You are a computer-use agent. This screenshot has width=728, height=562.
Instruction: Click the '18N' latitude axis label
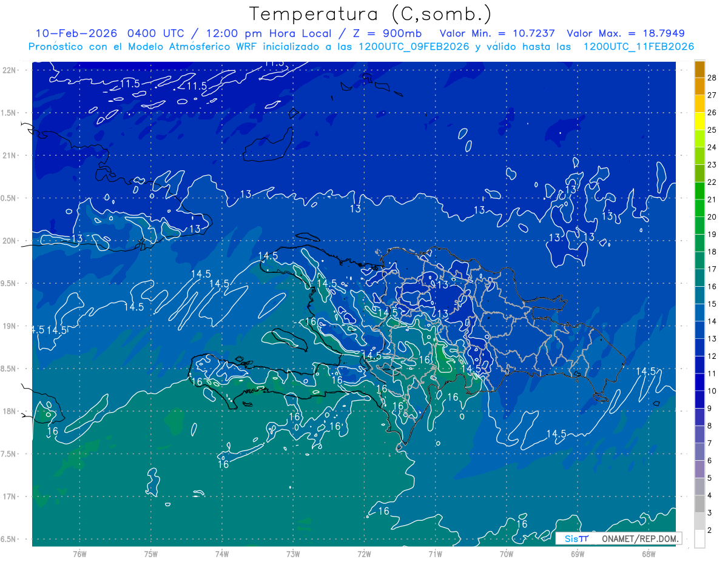(10, 411)
